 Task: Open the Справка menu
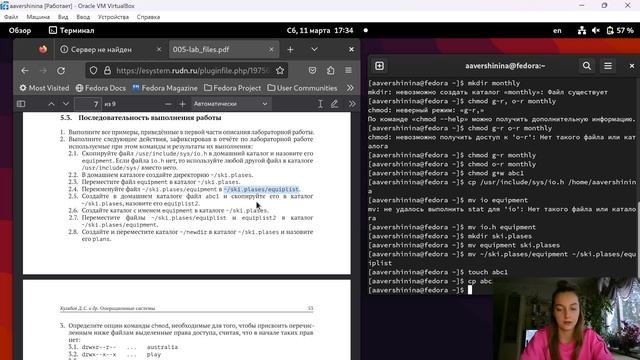[x=148, y=17]
